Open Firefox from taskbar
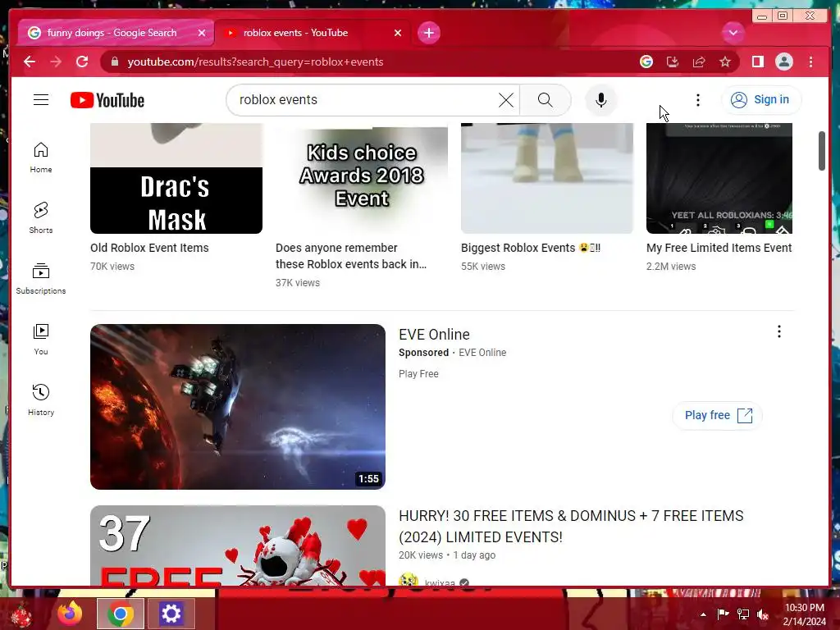The image size is (840, 630). 71,614
